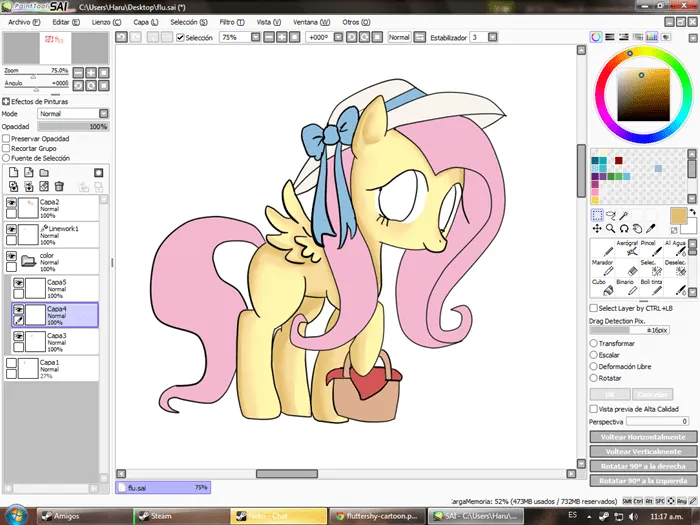Screen dimensions: 700x525
Task: Pick the dark red palette swatch
Action: [618, 161]
